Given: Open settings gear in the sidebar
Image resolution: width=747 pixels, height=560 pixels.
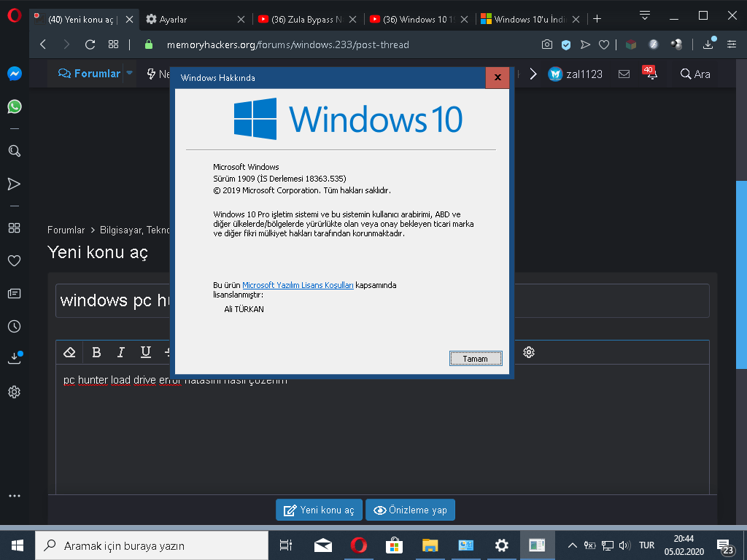Looking at the screenshot, I should [x=15, y=392].
